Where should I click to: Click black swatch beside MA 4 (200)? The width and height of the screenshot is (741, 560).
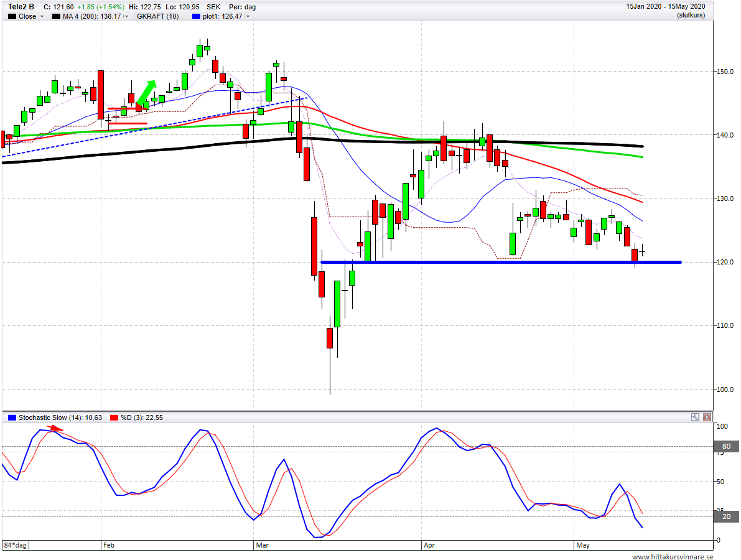point(56,17)
